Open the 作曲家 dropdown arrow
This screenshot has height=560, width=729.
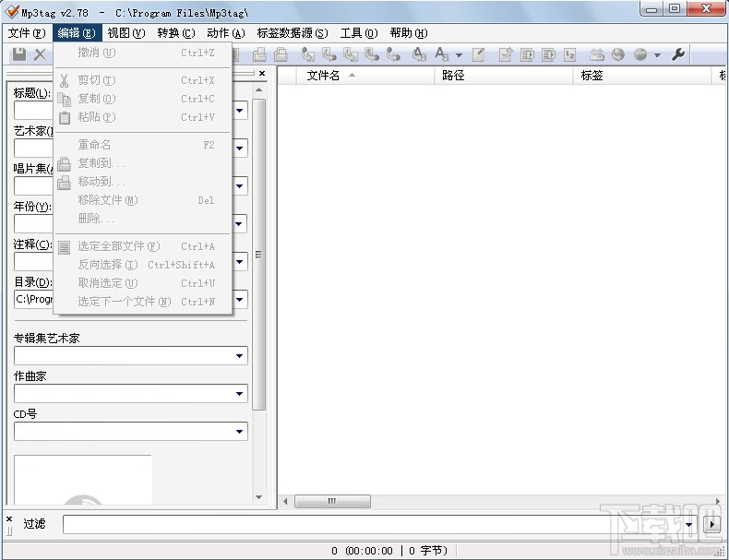(239, 394)
